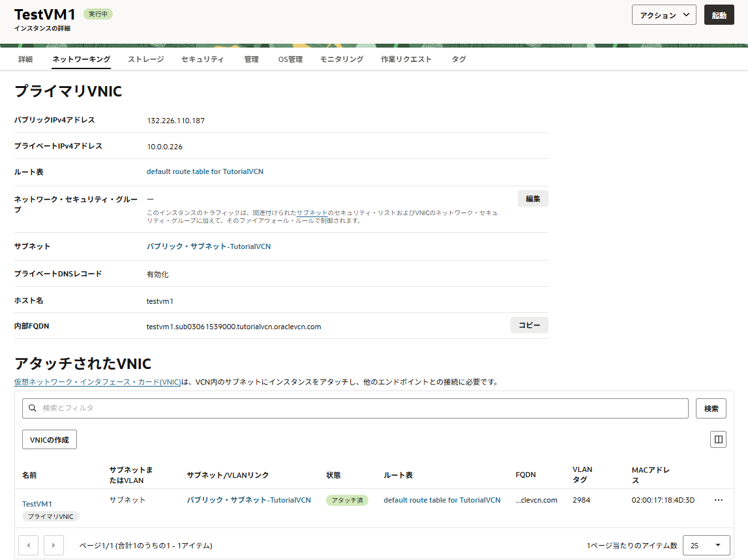Screen dimensions: 748x560
Task: Open the row actions ellipsis menu for TestVM1
Action: tap(719, 499)
